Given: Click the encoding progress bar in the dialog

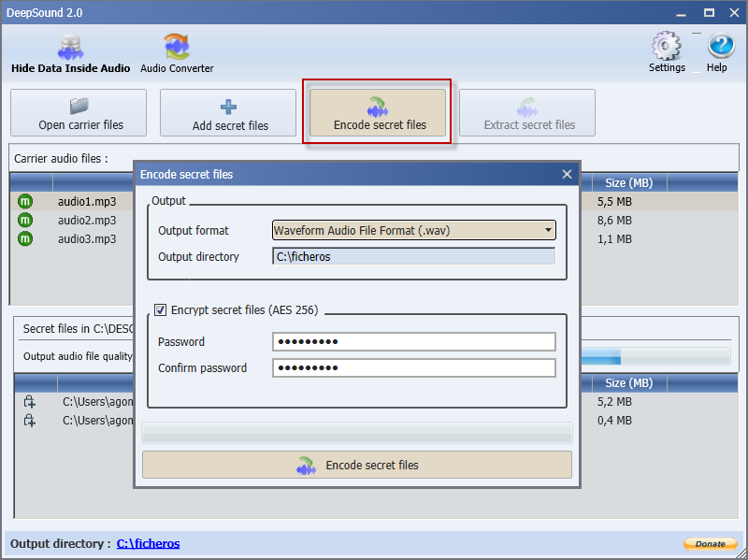Looking at the screenshot, I should (357, 433).
